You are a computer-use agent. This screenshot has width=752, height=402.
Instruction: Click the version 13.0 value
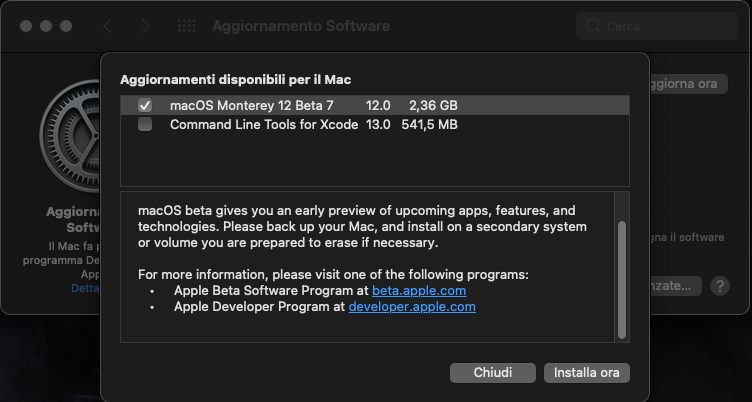point(378,125)
